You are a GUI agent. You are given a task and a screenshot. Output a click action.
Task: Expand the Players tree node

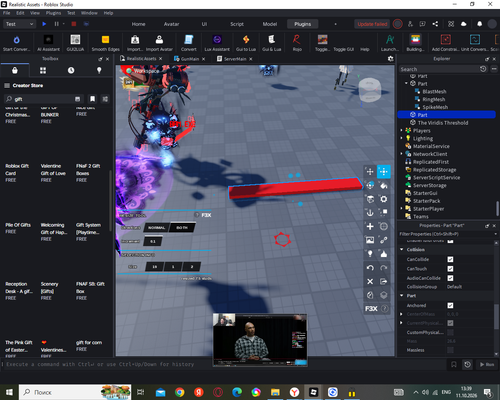402,131
